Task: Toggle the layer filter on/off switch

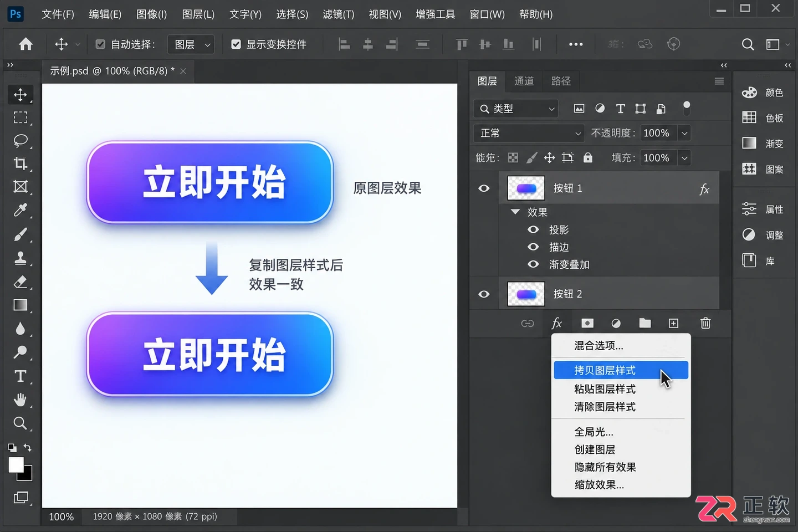Action: [687, 108]
